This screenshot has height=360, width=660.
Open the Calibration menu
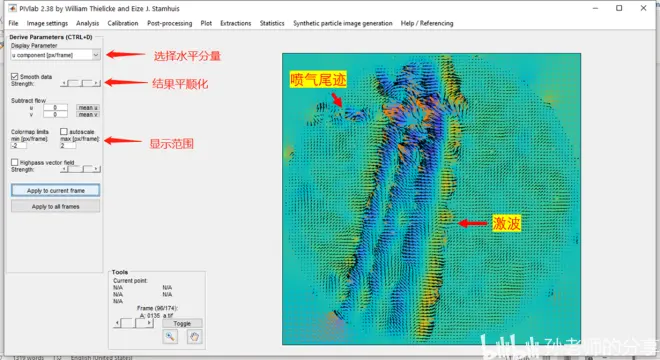click(122, 23)
